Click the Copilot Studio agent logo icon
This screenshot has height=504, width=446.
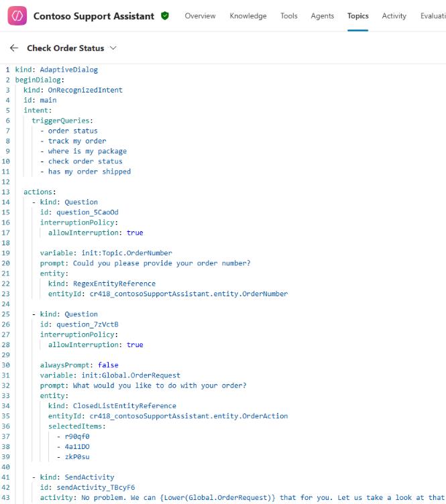(17, 16)
